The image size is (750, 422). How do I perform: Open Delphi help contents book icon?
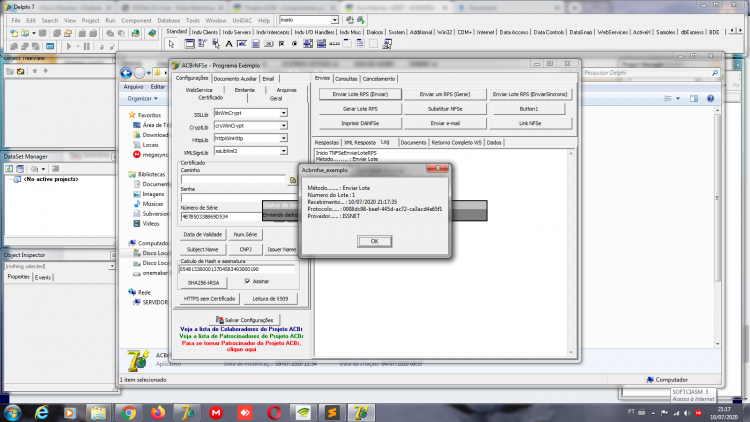click(x=152, y=33)
